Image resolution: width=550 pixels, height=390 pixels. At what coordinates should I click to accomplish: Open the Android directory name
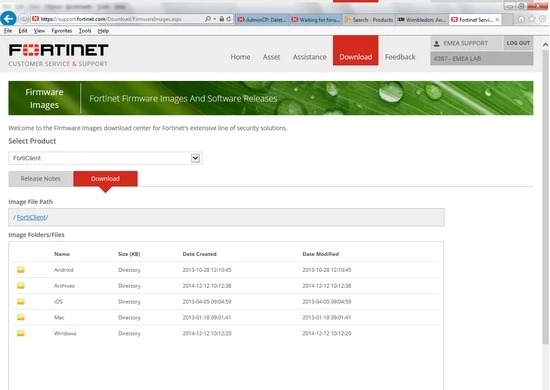tap(63, 270)
